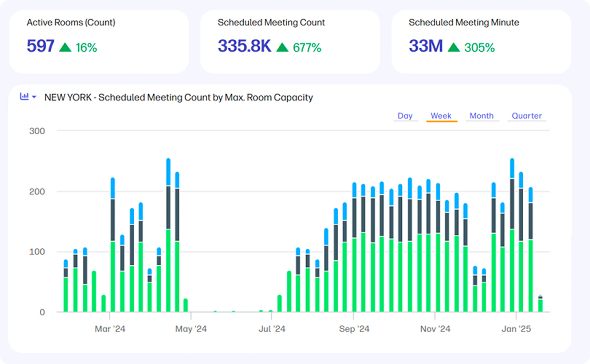Click the Jan '25 x-axis label
Screen dimensions: 590x364
click(x=516, y=329)
